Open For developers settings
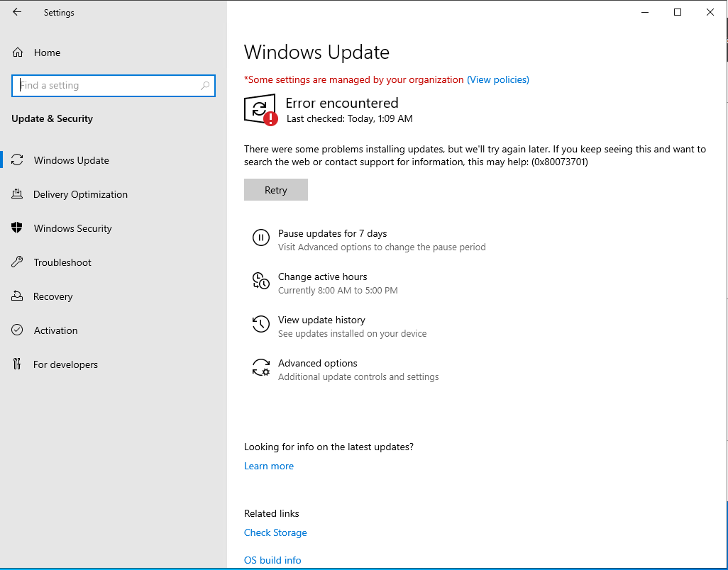This screenshot has height=570, width=728. [x=65, y=364]
